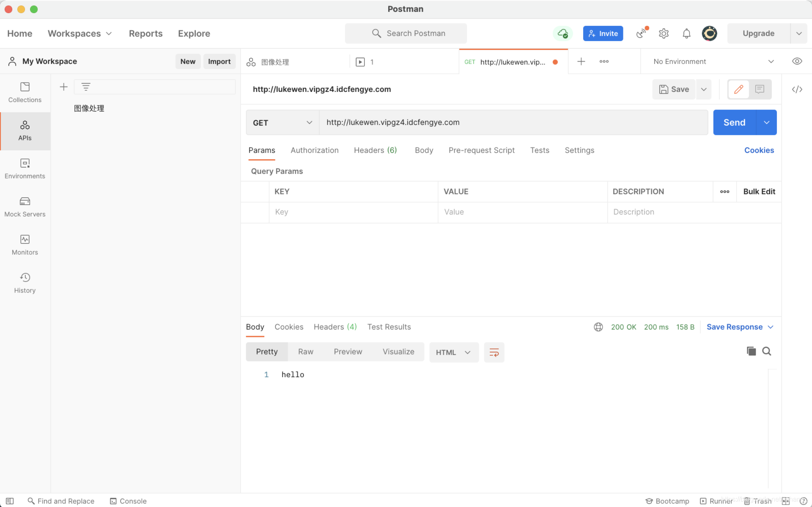The width and height of the screenshot is (812, 507).
Task: Open the Save options dropdown arrow
Action: (x=704, y=89)
